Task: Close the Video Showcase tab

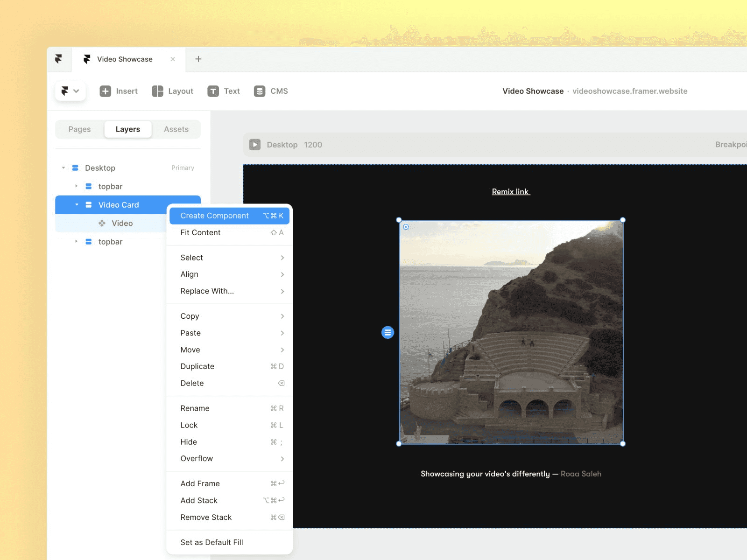Action: (x=173, y=59)
